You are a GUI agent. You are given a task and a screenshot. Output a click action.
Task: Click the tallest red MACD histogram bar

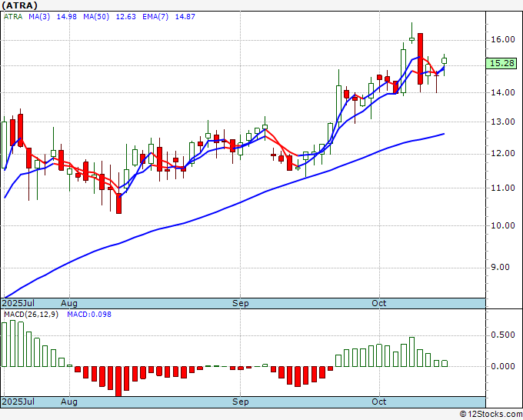(x=118, y=382)
